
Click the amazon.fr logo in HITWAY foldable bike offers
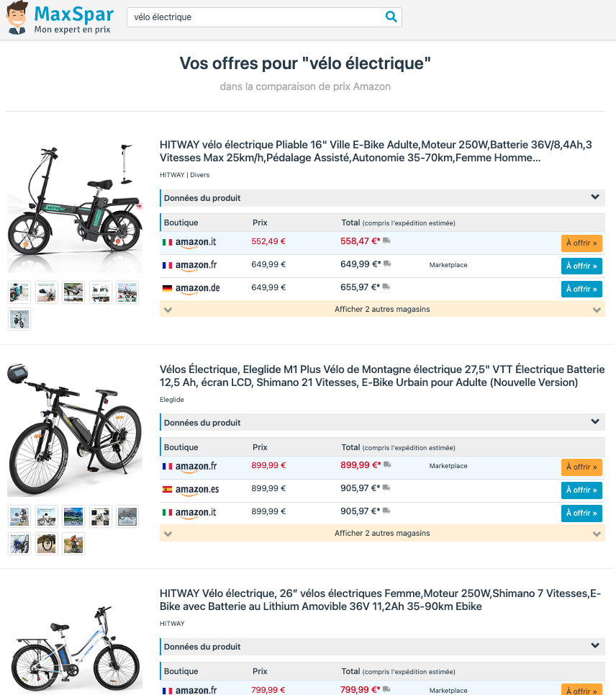click(190, 265)
